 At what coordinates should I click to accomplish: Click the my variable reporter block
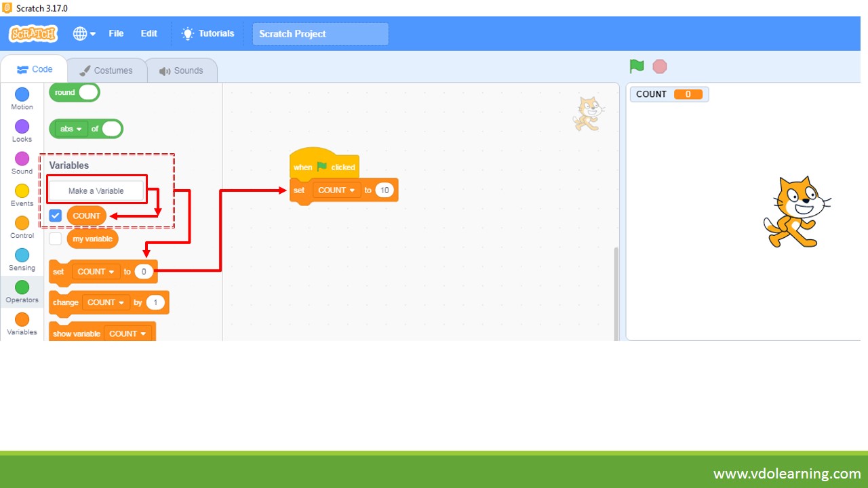coord(93,239)
